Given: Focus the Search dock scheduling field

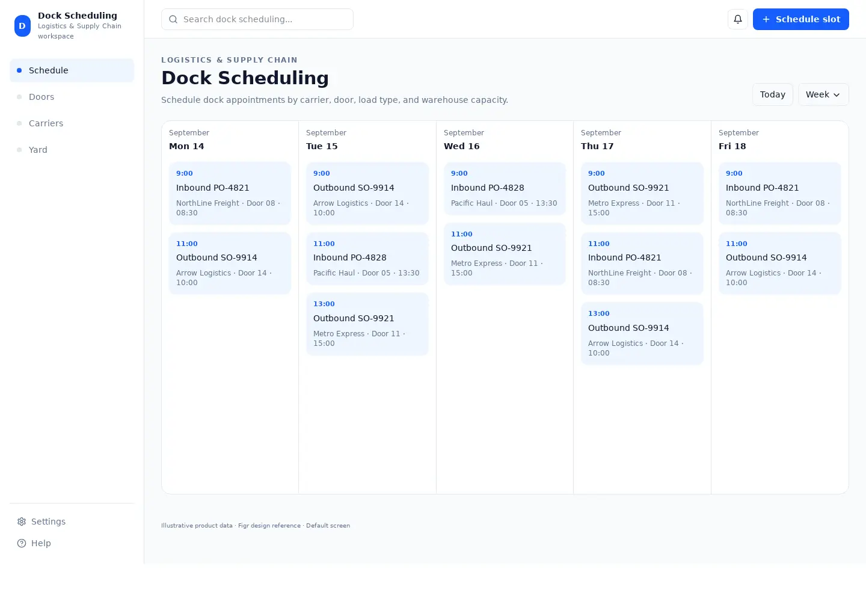Looking at the screenshot, I should (x=257, y=19).
